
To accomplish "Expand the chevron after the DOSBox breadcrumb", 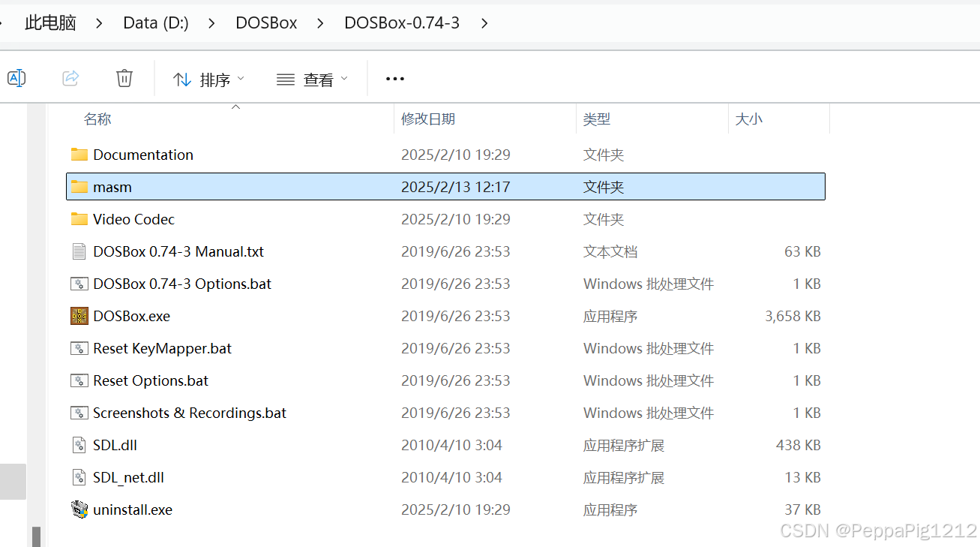I will tap(320, 23).
